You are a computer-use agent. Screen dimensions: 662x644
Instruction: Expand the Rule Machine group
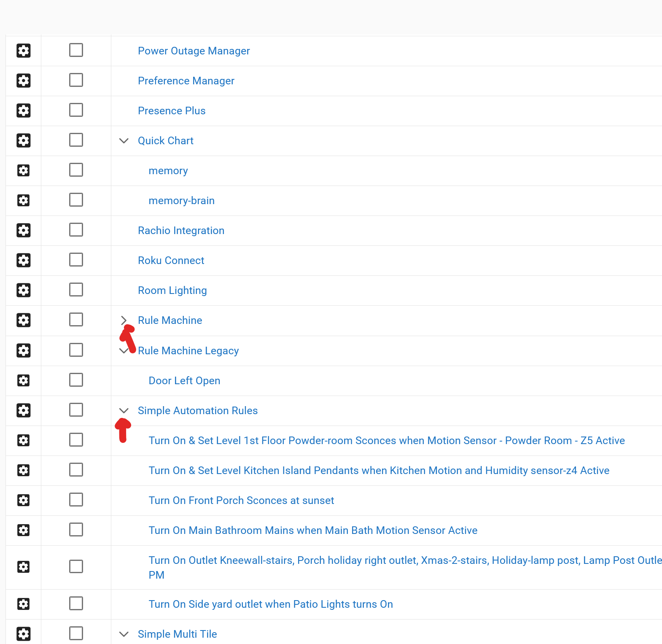tap(124, 320)
